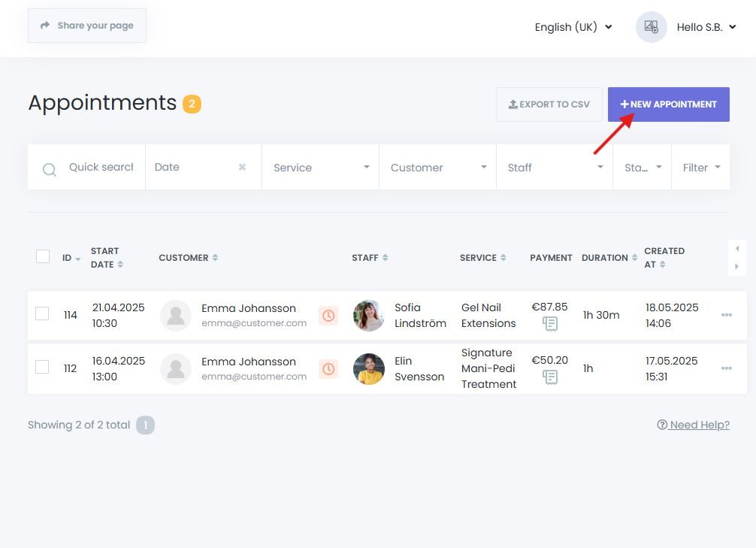Click the pending clock icon on appointment 112
The height and width of the screenshot is (548, 756).
(328, 369)
